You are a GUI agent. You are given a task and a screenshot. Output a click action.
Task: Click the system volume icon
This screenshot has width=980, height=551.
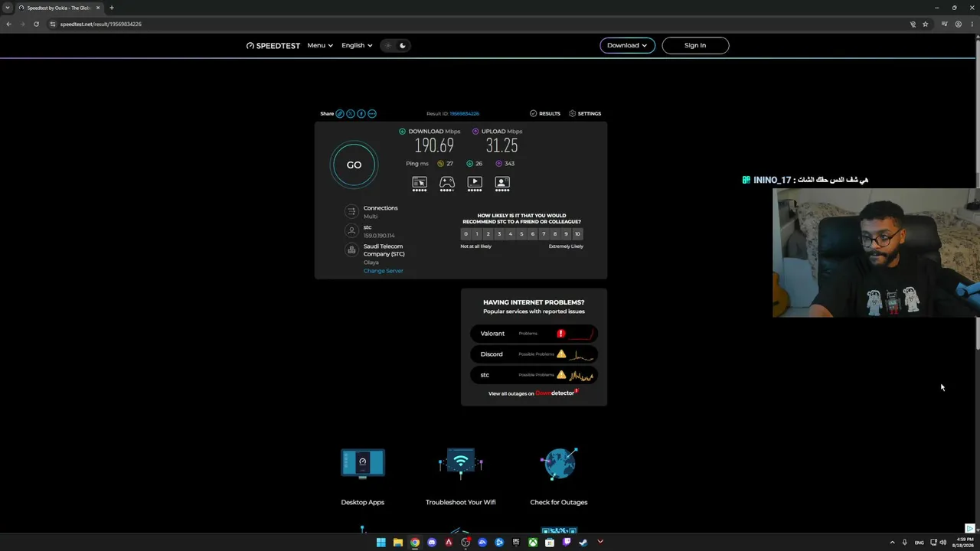(943, 543)
